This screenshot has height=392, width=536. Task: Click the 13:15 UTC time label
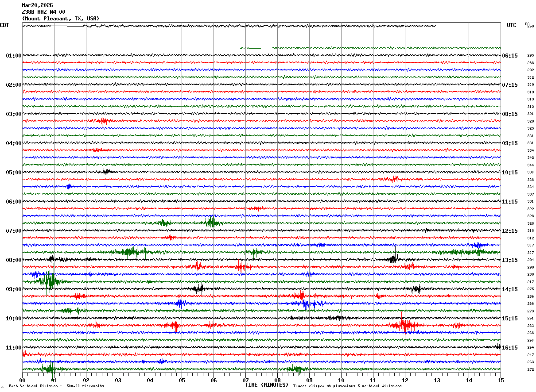click(510, 260)
